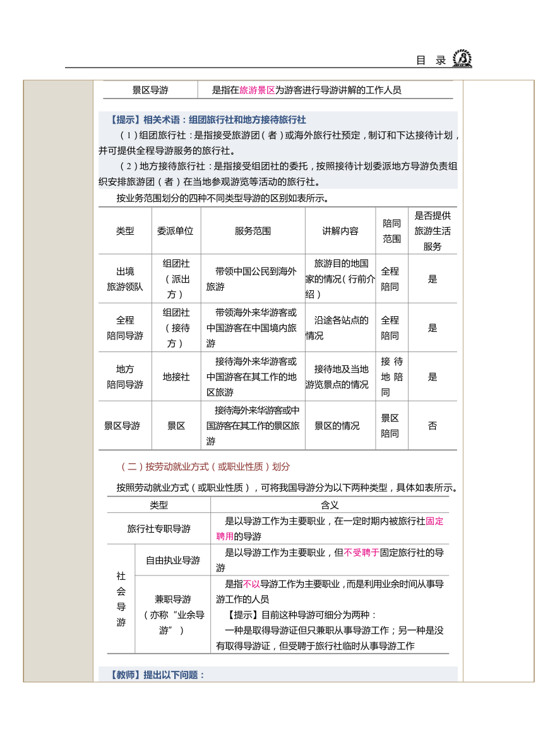Select the cell "接待地及当地游览景点的情况"
543x756 pixels.
tap(337, 377)
